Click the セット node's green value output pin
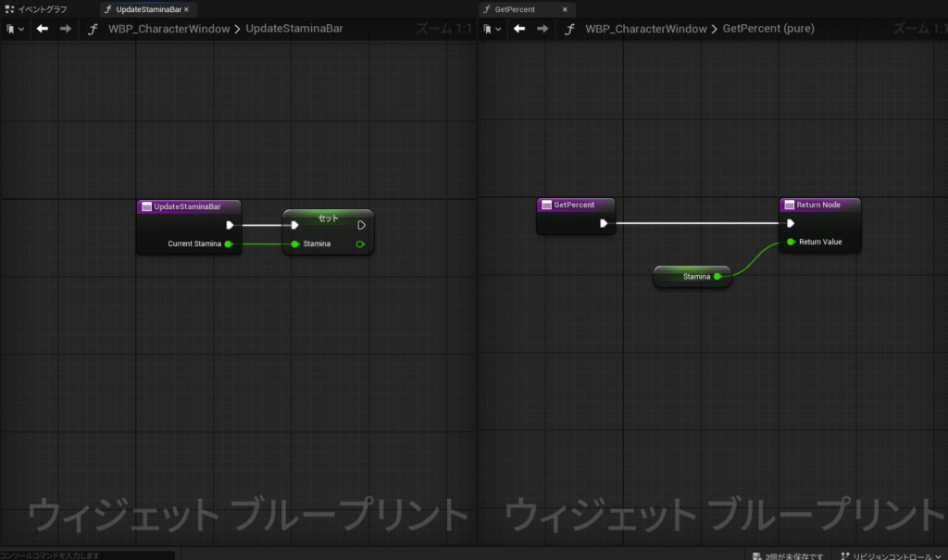The image size is (948, 560). pyautogui.click(x=360, y=244)
